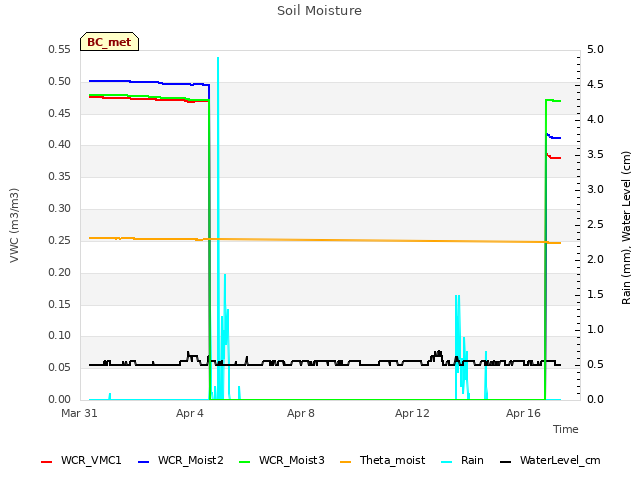
Task: Click the 1.5 right axis value
Action: tap(595, 294)
